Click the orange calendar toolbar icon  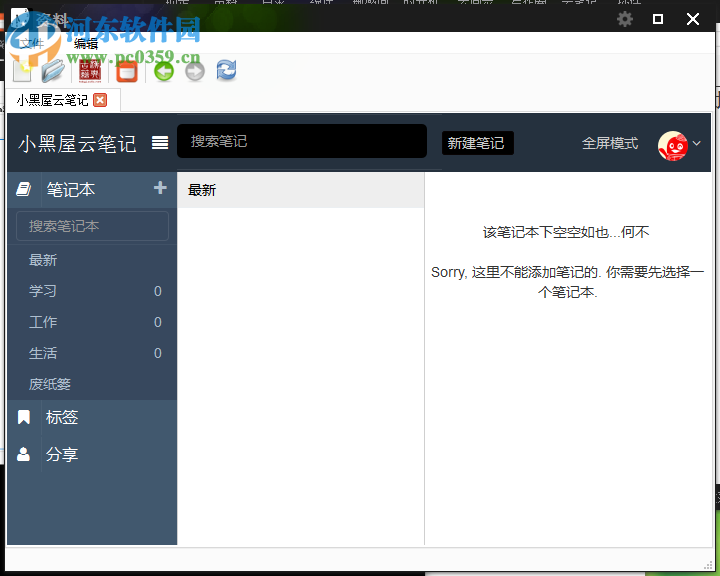click(x=127, y=71)
